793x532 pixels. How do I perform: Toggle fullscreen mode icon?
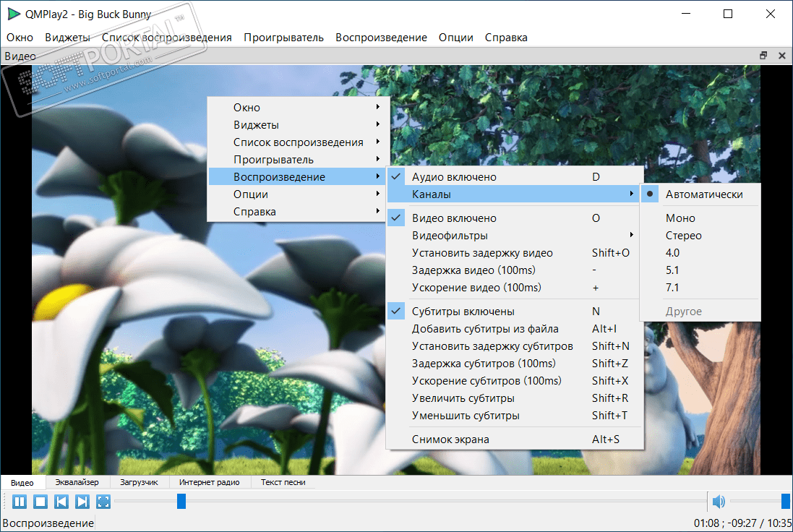[103, 502]
